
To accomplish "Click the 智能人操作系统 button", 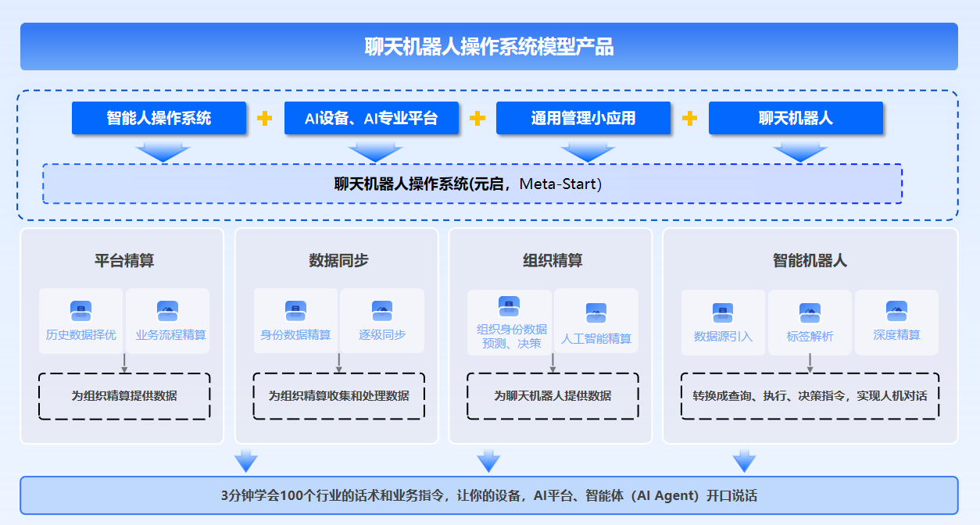I will [159, 118].
